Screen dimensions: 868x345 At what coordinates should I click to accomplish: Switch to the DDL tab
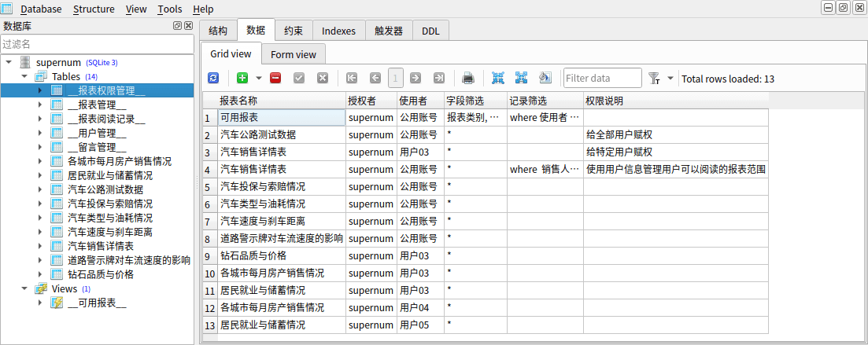[430, 31]
